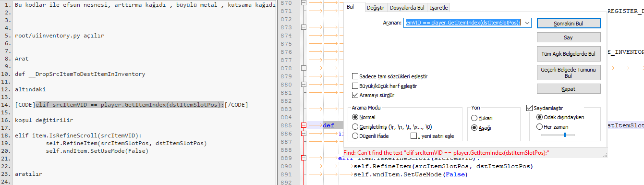Click the highlighted elif srcItemVID text on line 14
The width and height of the screenshot is (644, 185).
pos(130,104)
